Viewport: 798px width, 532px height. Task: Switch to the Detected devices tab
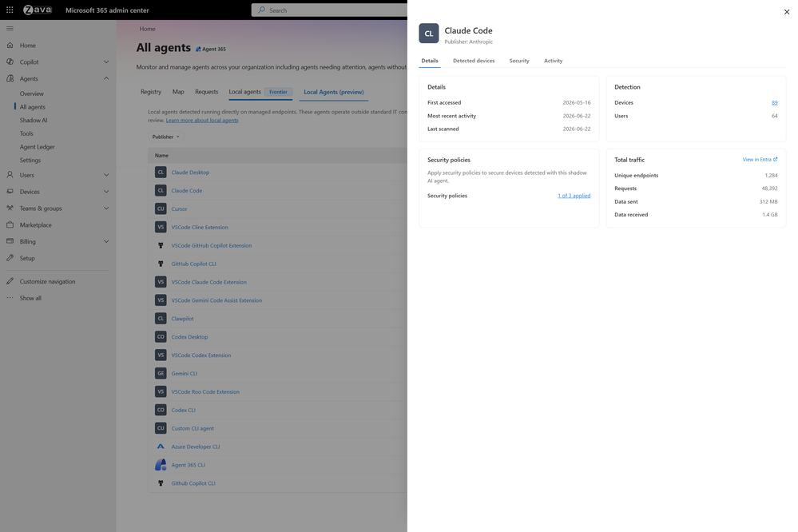pyautogui.click(x=474, y=61)
